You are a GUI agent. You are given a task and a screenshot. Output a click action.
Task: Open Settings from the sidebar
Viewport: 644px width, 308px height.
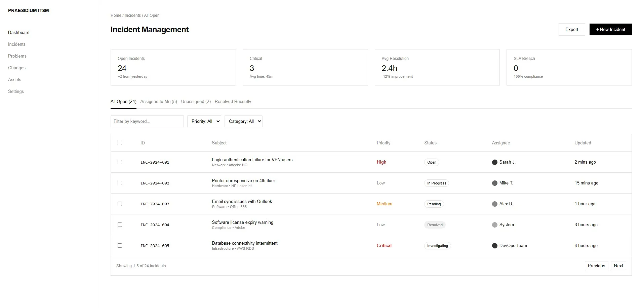(x=16, y=91)
